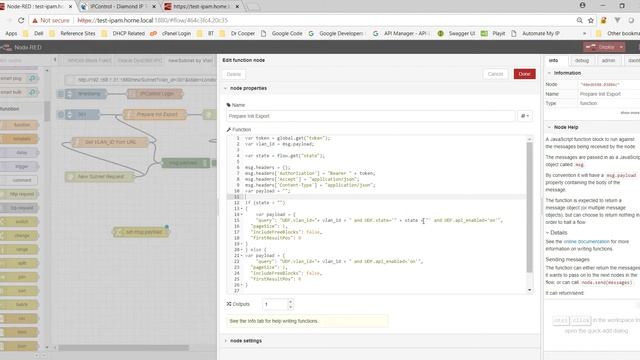Click the Deploy button
The image size is (640, 360).
(600, 47)
